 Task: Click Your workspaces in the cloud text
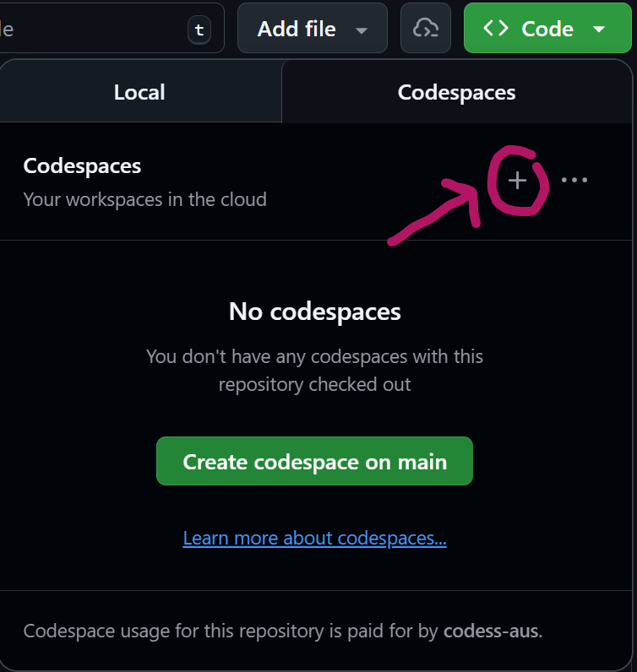[x=145, y=199]
